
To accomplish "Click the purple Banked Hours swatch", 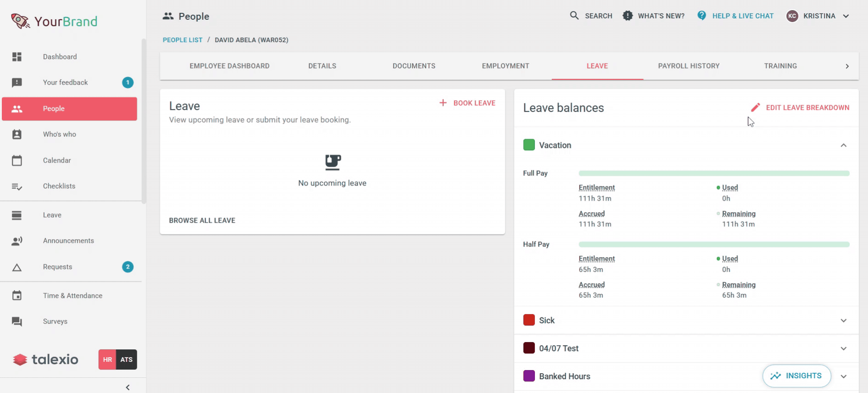I will coord(529,376).
